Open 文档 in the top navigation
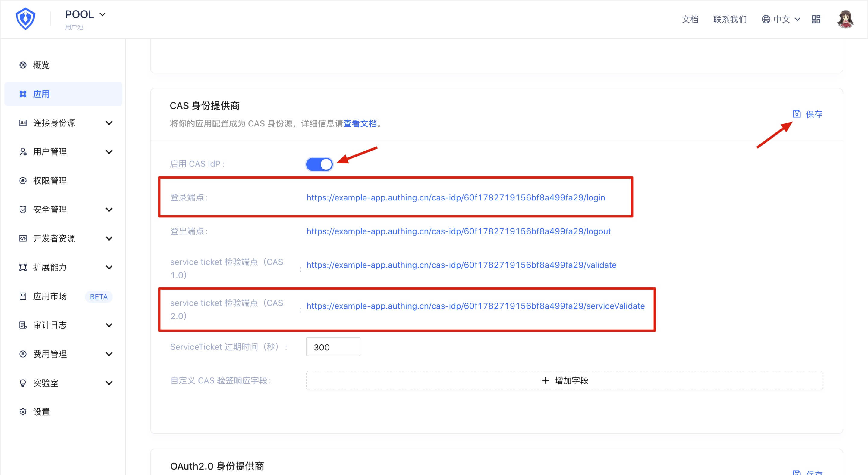The image size is (868, 475). (690, 19)
